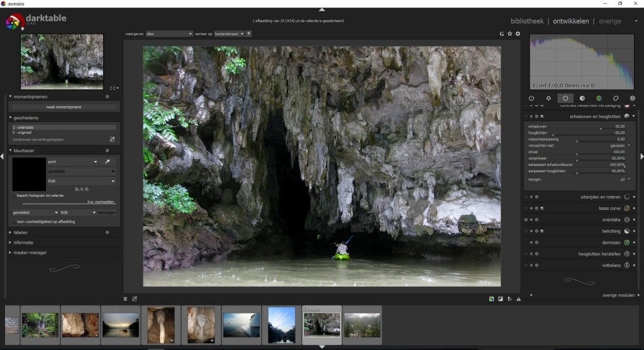The image size is (644, 350).
Task: Open styles icon below image
Action: point(135,299)
